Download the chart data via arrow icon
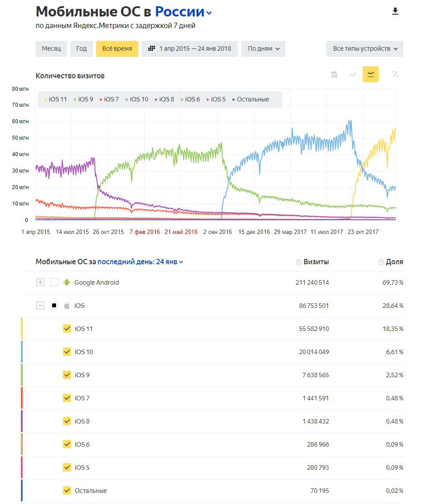Image resolution: width=422 pixels, height=504 pixels. [x=395, y=11]
